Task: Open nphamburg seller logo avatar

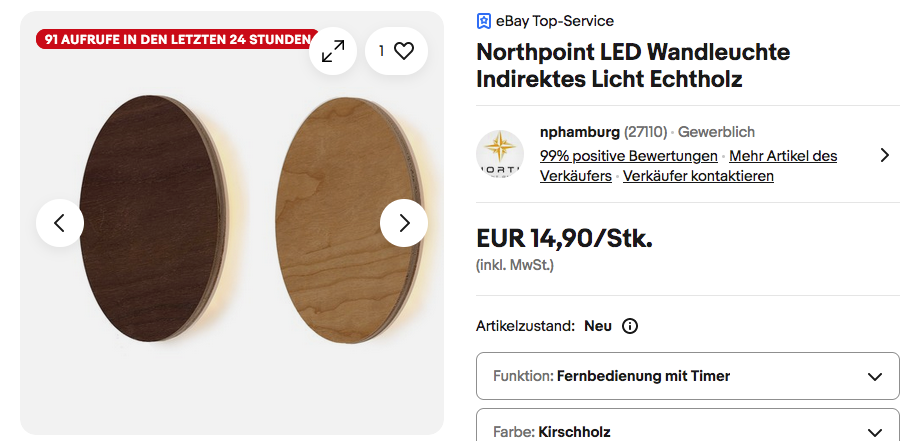Action: pos(500,154)
